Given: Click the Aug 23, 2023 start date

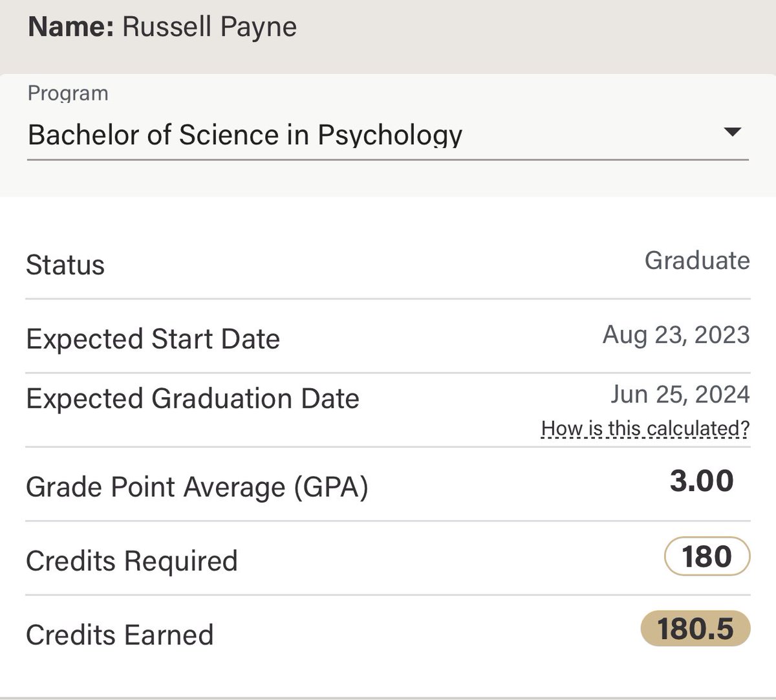Looking at the screenshot, I should pos(676,335).
